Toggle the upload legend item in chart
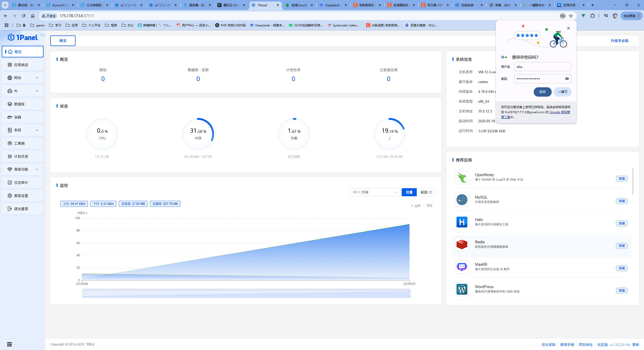The height and width of the screenshot is (350, 644). click(416, 206)
